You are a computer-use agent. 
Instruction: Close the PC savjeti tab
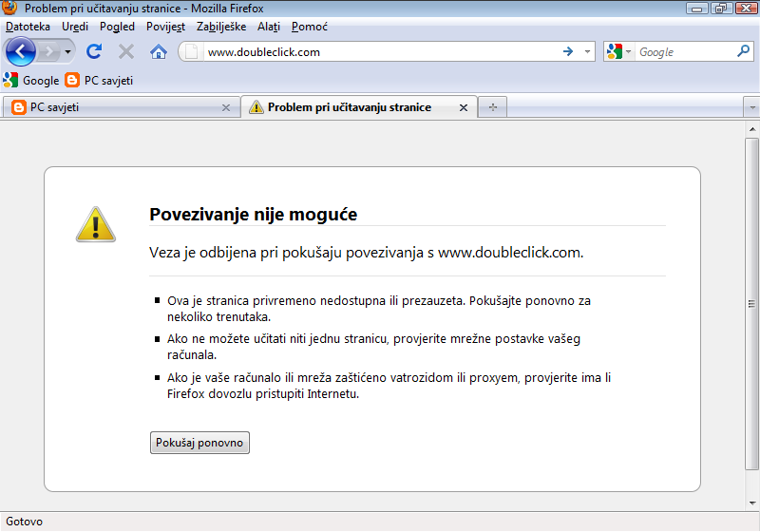coord(226,107)
